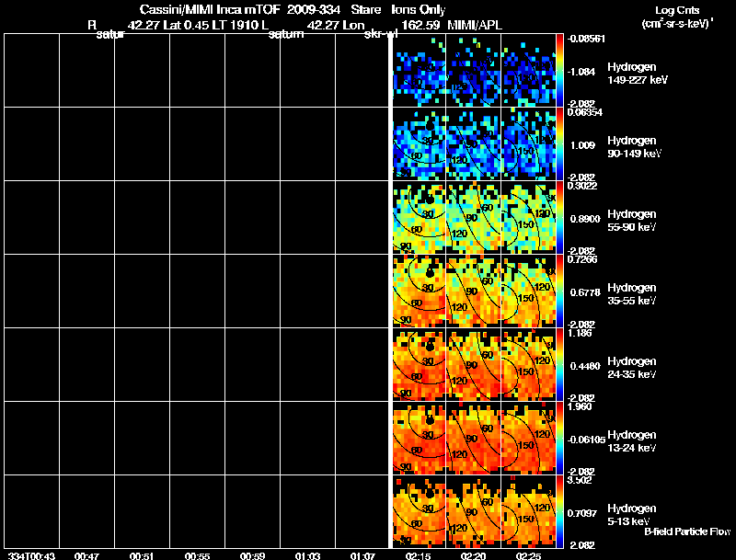Click the '3.502' colorbar maximum value
Image resolution: width=736 pixels, height=560 pixels.
[x=580, y=480]
